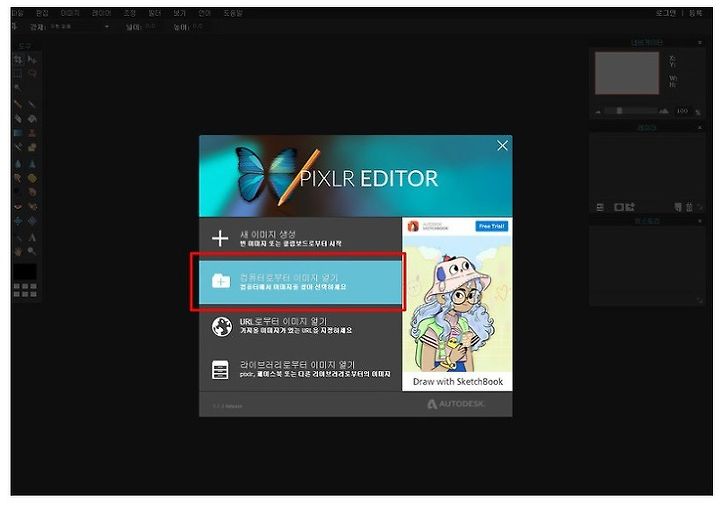
Task: Collapse the navigator panel
Action: (x=700, y=43)
